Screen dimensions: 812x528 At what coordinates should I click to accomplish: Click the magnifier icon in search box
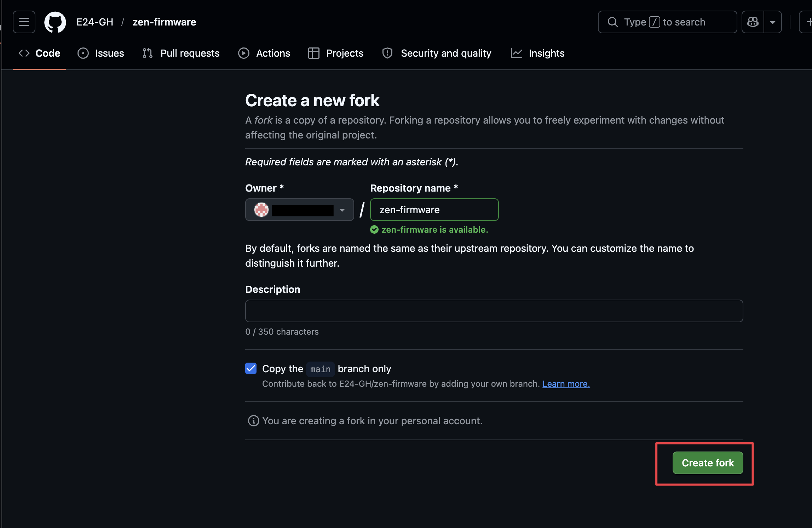[x=612, y=22]
